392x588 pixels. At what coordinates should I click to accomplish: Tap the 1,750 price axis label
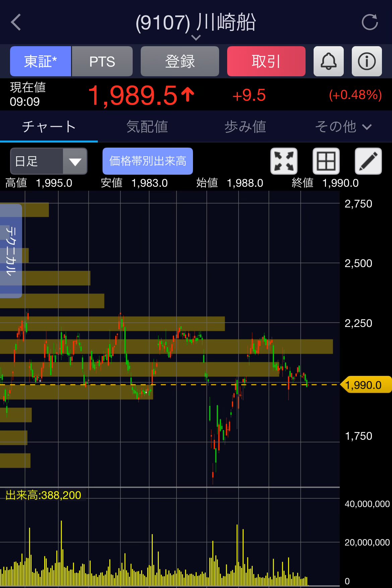click(x=358, y=436)
